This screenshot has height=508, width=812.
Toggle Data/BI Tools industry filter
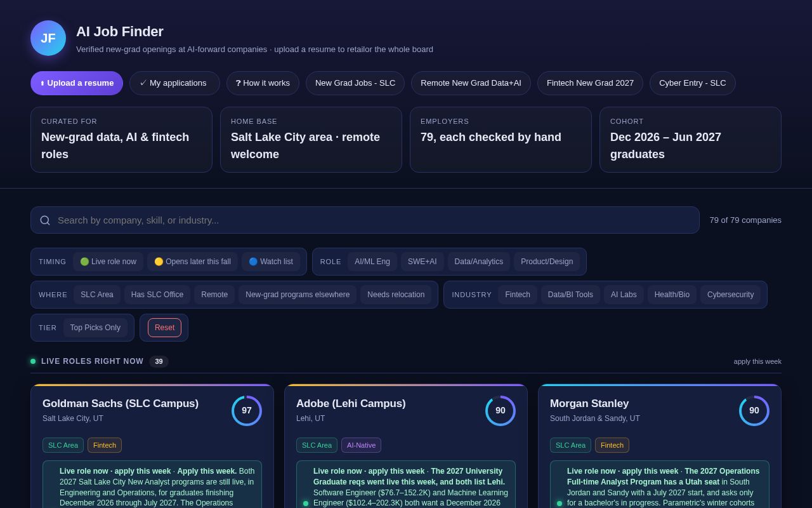pos(570,295)
